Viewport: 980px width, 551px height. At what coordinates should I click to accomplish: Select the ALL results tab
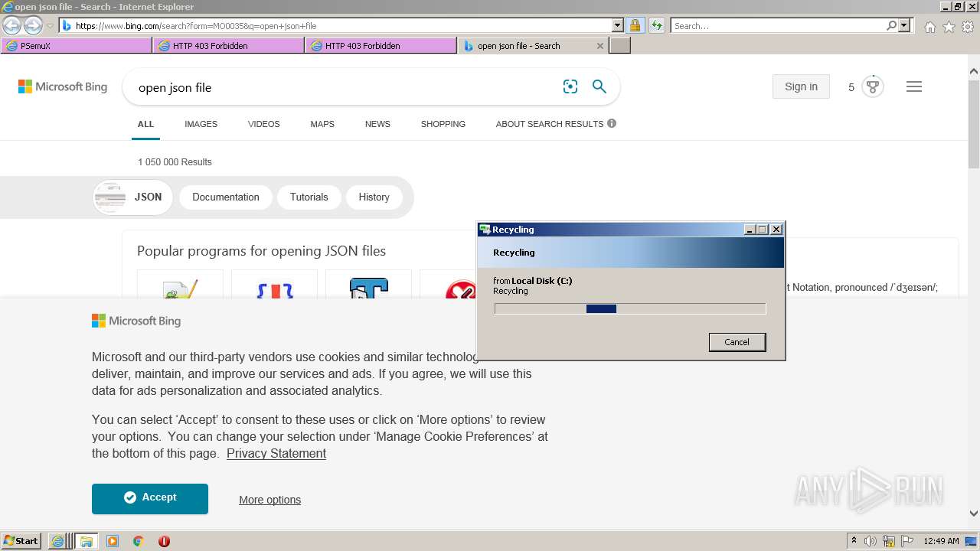click(145, 124)
